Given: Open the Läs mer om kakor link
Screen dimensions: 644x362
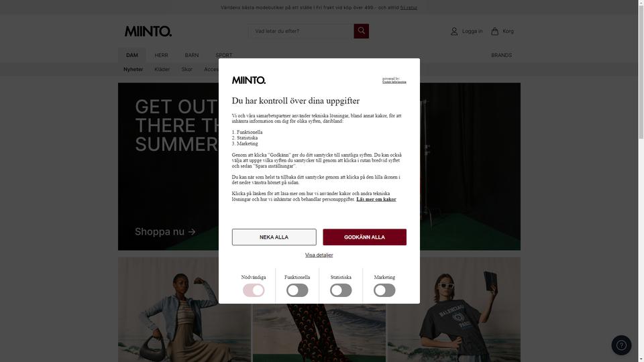Looking at the screenshot, I should 376,199.
